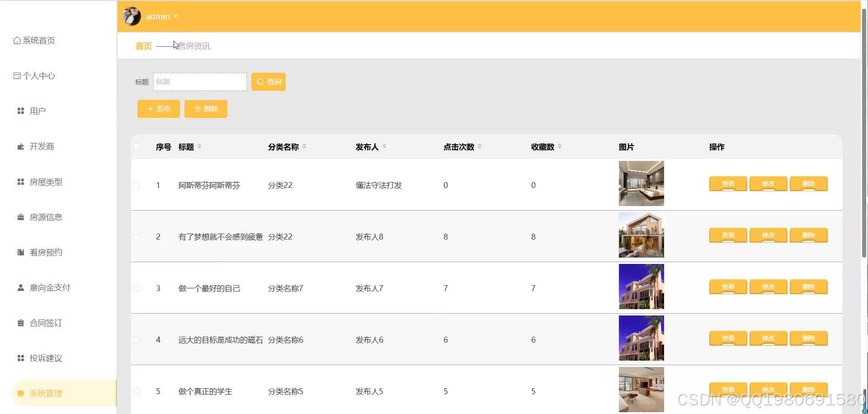This screenshot has width=868, height=414.
Task: Click 查看 for row 2 发布人8
Action: 728,235
